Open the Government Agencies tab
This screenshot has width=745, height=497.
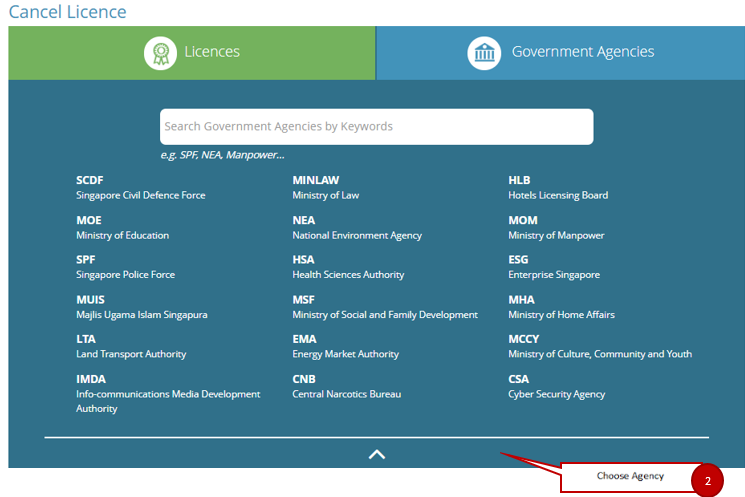[560, 53]
